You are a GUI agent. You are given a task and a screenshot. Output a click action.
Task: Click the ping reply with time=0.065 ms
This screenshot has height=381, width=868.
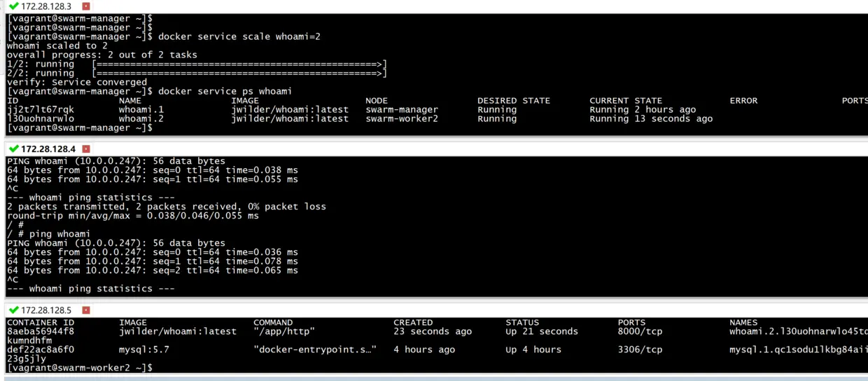click(153, 270)
